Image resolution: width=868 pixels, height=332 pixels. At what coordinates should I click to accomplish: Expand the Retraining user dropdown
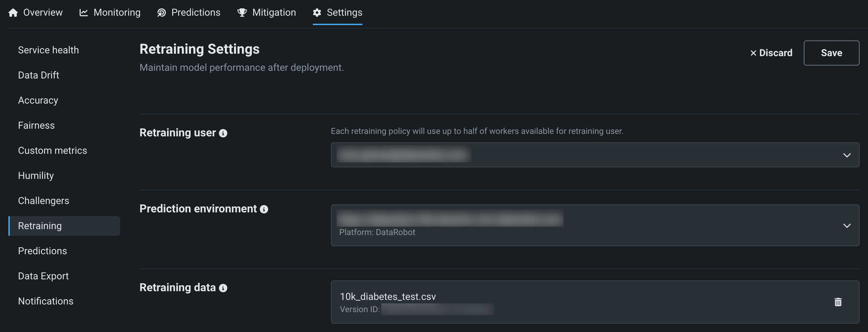(847, 155)
